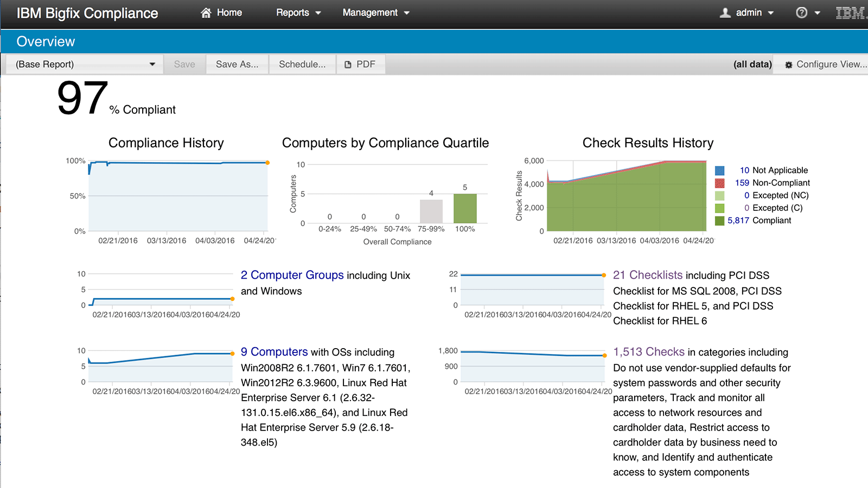Follow the 2 Computer Groups link
The width and height of the screenshot is (868, 488).
tap(292, 275)
